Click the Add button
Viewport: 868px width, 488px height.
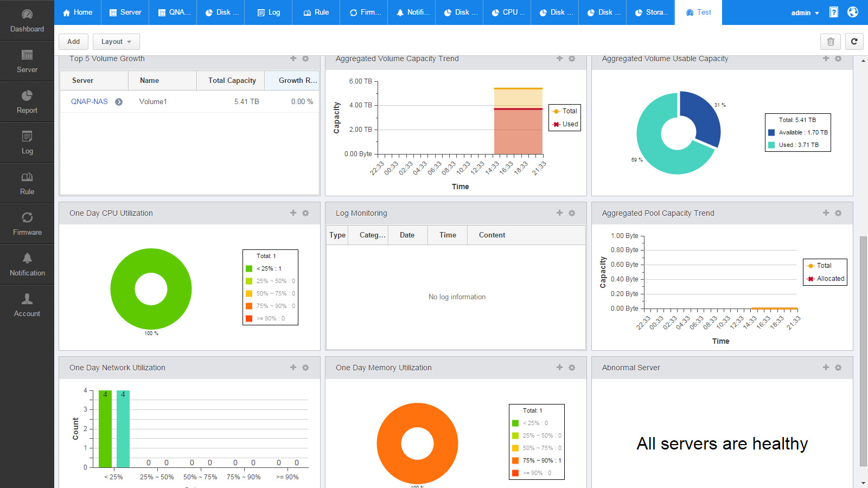[73, 42]
